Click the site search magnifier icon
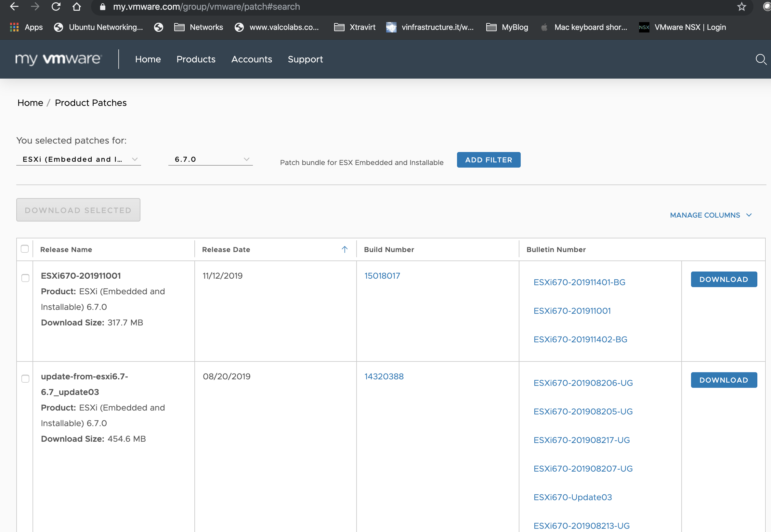Screen dimensions: 771x532 [760, 59]
